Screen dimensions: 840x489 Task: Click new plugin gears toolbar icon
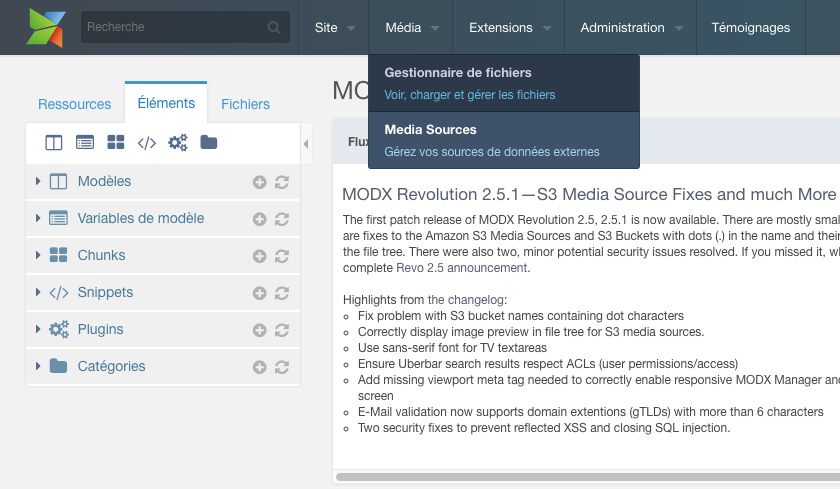pos(178,142)
